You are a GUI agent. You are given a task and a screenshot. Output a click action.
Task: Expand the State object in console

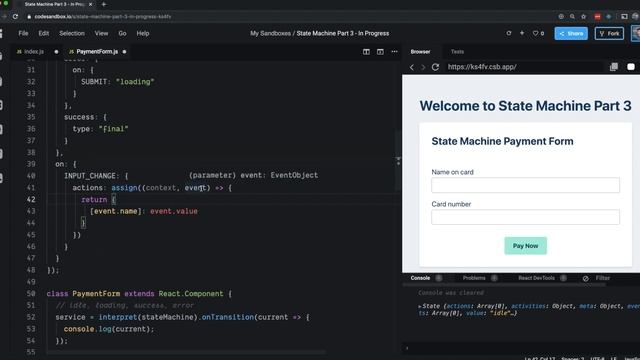point(420,306)
